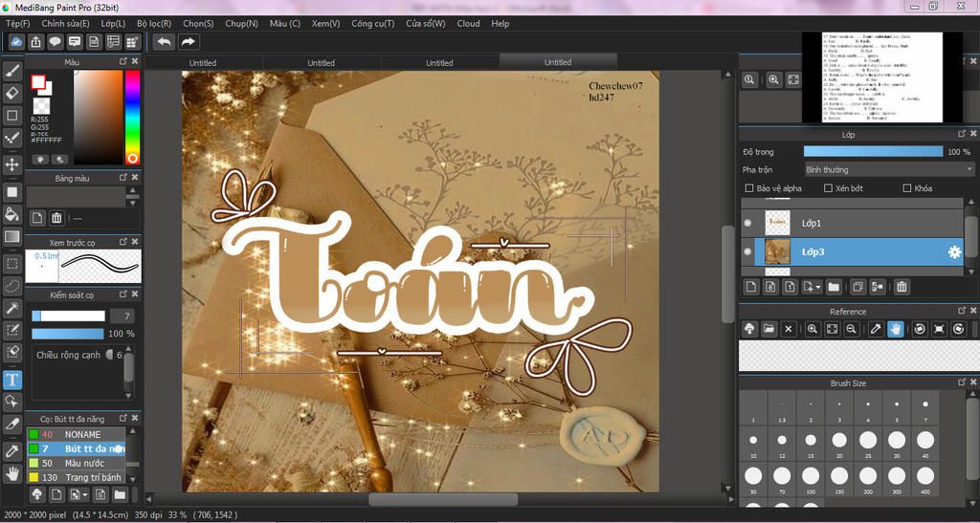Select the Eraser tool
Screen dimensions: 980x523
click(12, 93)
